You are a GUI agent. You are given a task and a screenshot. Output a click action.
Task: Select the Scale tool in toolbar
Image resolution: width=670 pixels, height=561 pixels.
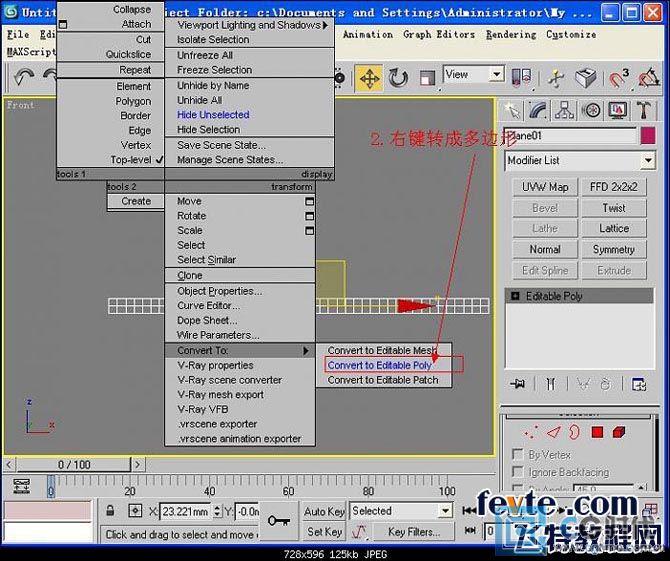point(427,79)
